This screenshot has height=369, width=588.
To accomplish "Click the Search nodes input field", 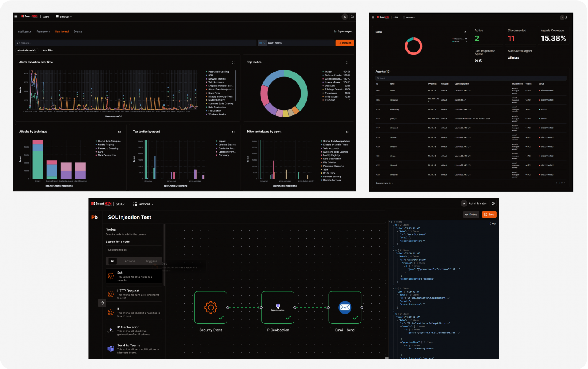I will point(134,250).
